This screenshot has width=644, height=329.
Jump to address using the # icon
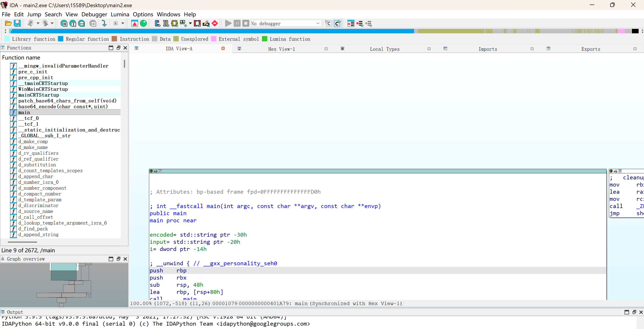pyautogui.click(x=64, y=23)
